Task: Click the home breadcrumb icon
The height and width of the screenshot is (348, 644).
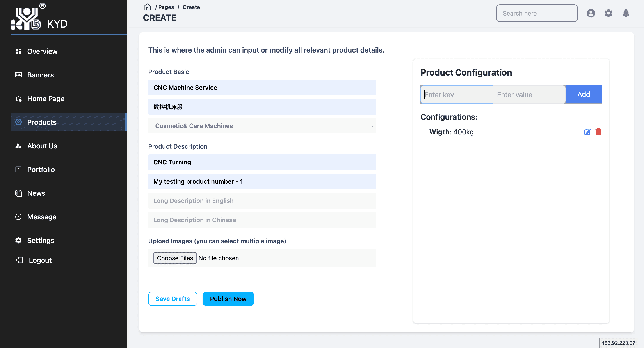Action: 147,7
